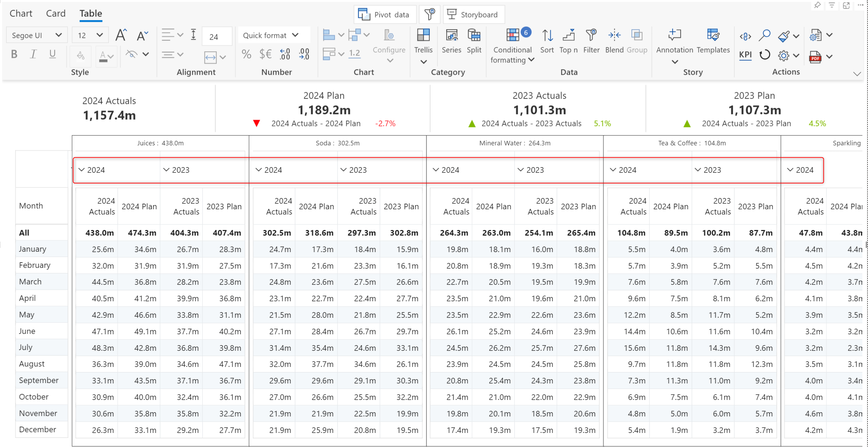Switch to the Card tab
The image size is (868, 447).
tap(56, 13)
